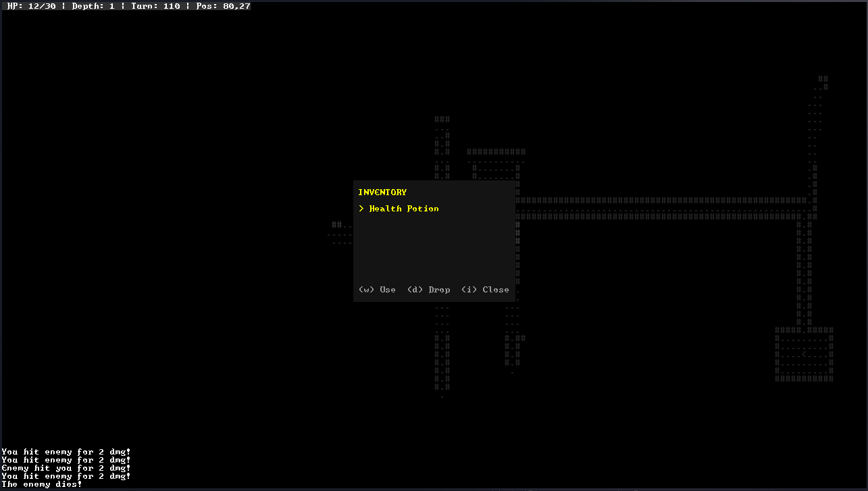
Task: Click the (w) Use option
Action: pos(377,290)
